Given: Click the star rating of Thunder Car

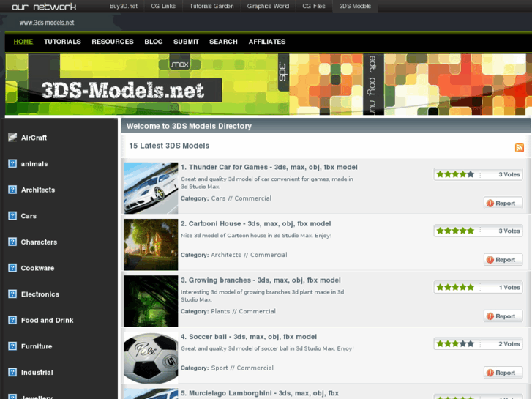Looking at the screenshot, I should click(x=455, y=174).
